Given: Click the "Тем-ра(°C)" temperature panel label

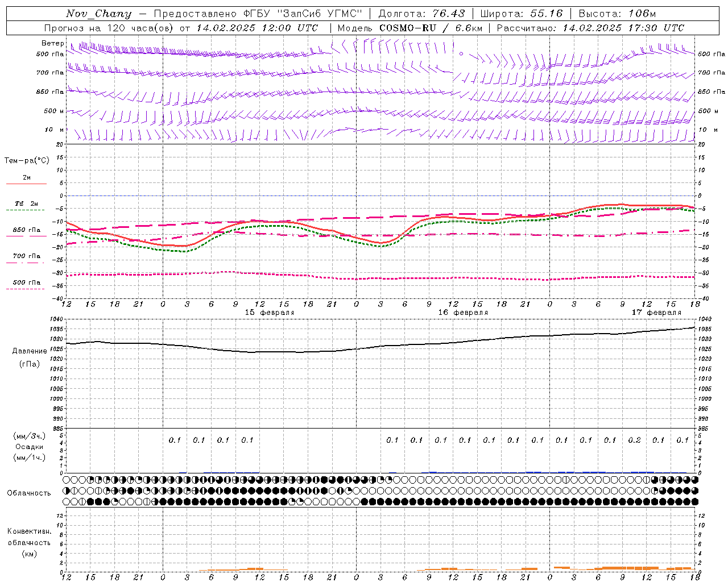Looking at the screenshot, I should pos(27,161).
